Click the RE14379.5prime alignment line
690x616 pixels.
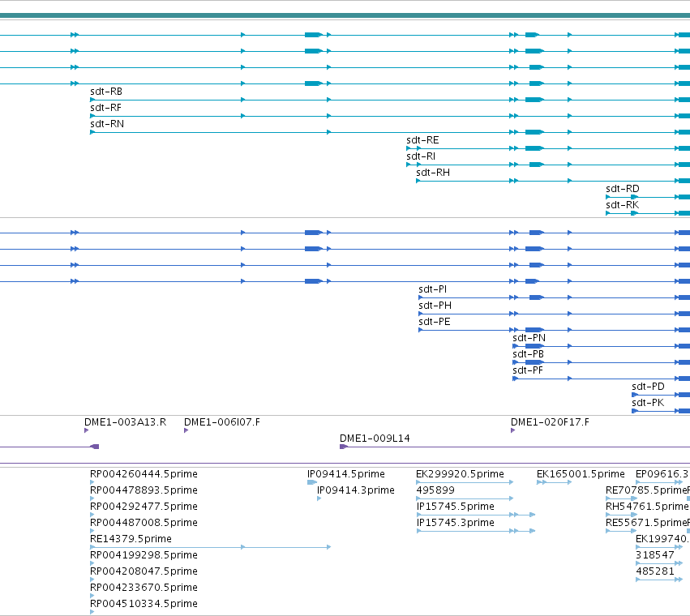click(x=210, y=547)
